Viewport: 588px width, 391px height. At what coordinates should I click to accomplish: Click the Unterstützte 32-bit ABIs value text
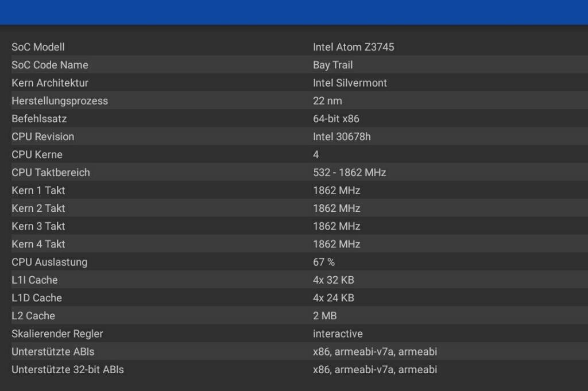pos(374,370)
